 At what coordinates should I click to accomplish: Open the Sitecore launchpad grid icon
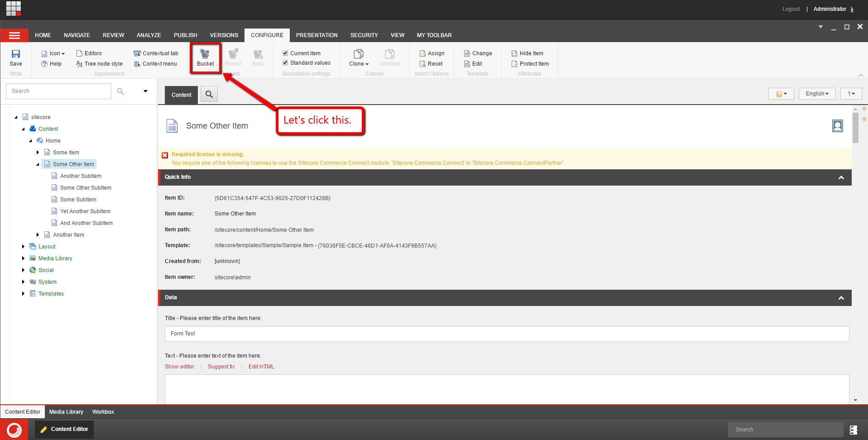tap(14, 9)
